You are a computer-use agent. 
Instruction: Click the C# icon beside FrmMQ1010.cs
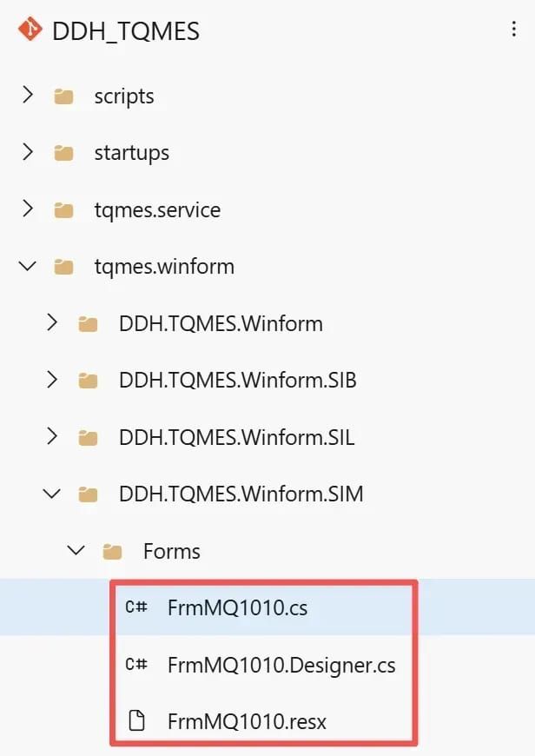[x=136, y=607]
